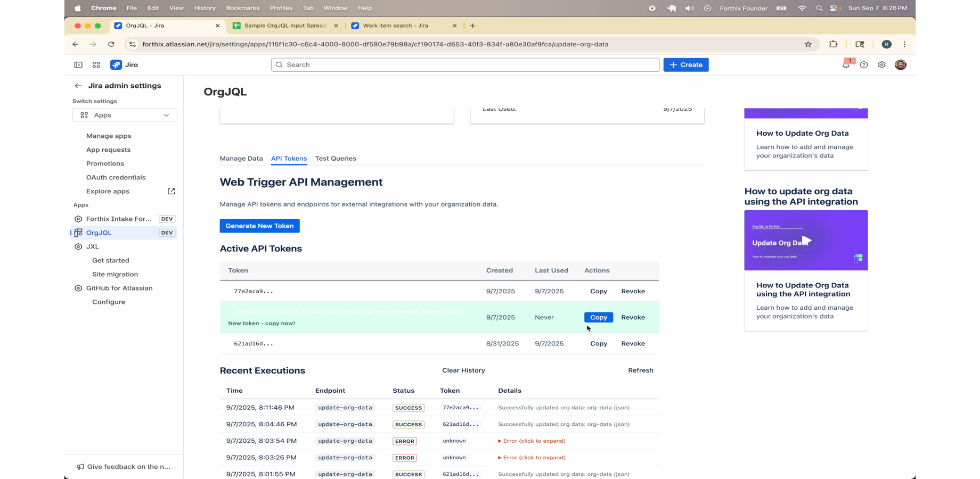The image size is (980, 479).
Task: Click the back arrow beside Jira admin settings
Action: [x=78, y=86]
